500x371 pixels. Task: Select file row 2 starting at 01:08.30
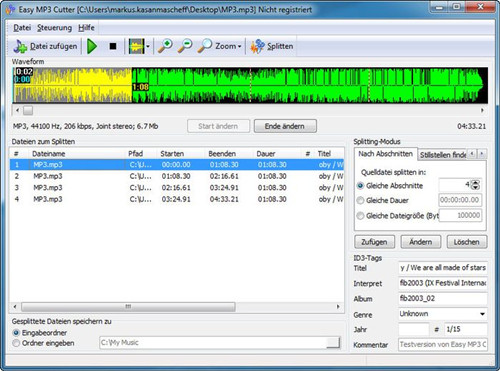point(177,176)
